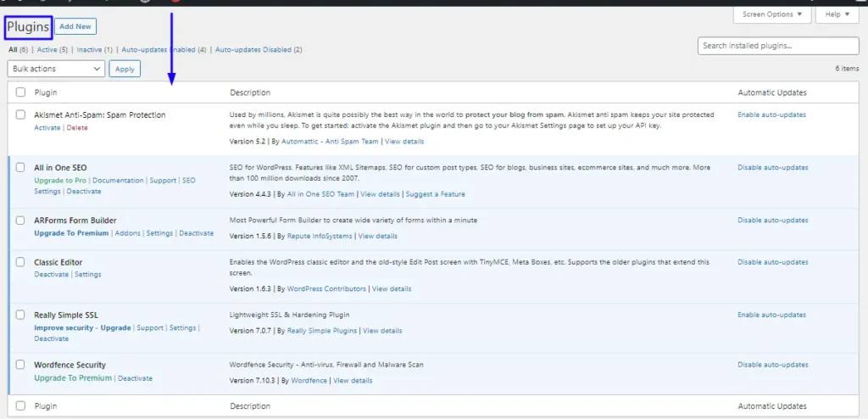The height and width of the screenshot is (419, 868).
Task: Filter plugins by All (6)
Action: [x=19, y=50]
